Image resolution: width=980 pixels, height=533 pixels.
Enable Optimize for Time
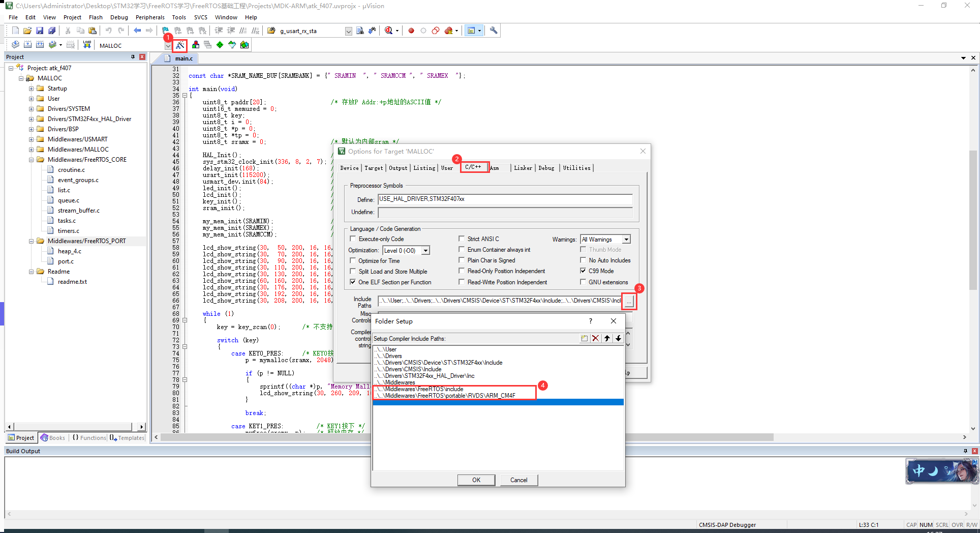353,260
